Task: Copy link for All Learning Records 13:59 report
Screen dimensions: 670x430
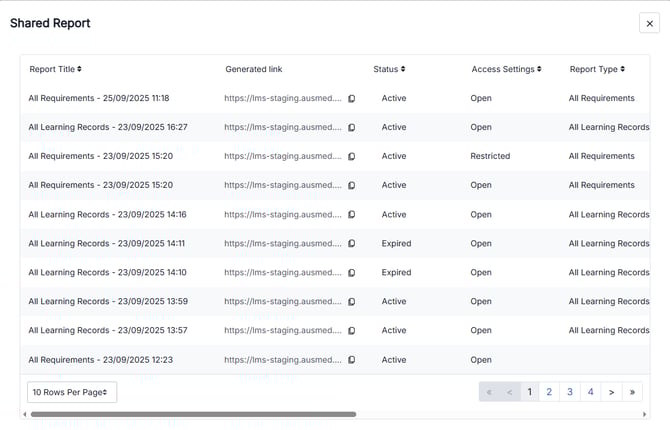Action: (351, 302)
